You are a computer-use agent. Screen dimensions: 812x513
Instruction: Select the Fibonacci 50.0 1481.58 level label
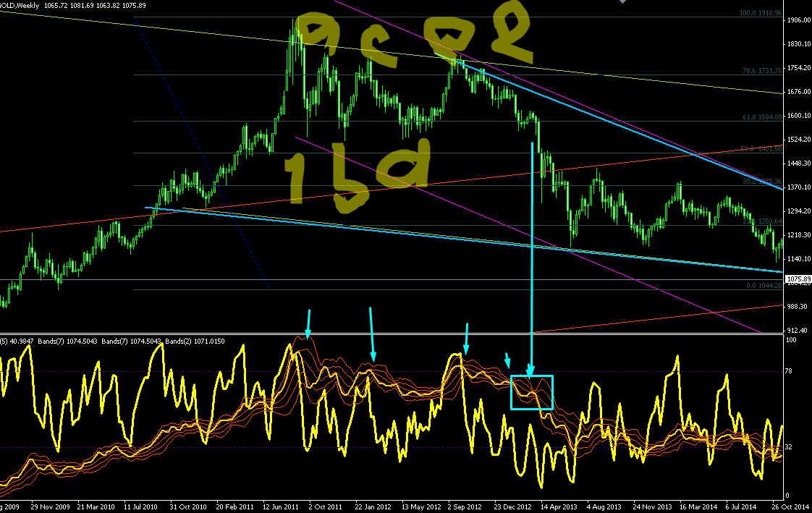click(762, 148)
